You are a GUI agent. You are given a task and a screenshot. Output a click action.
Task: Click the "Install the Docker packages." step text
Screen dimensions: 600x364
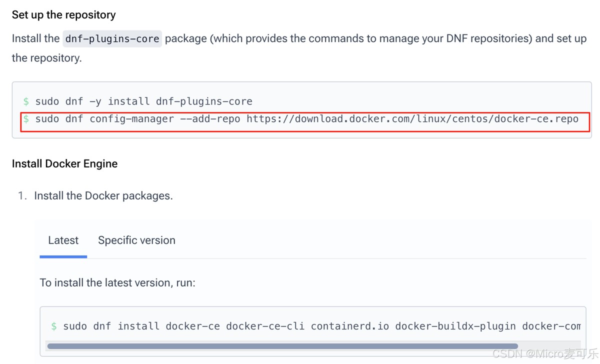[x=103, y=196]
